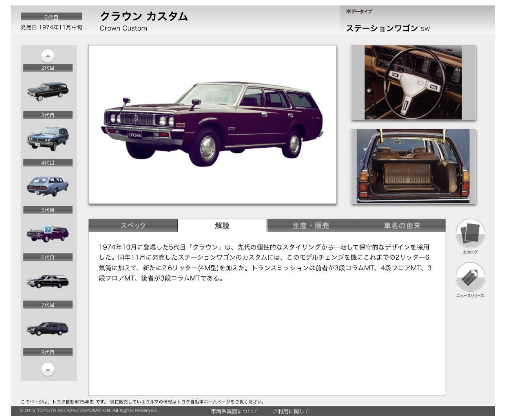Select the 3代目 blue wagon thumbnail
Viewport: 506px width, 420px height.
click(48, 138)
